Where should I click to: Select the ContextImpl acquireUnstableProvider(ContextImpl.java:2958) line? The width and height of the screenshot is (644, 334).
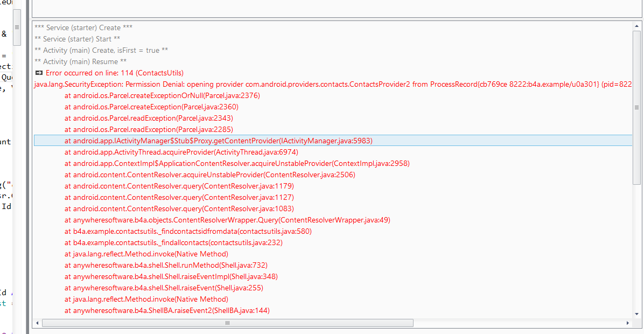pyautogui.click(x=237, y=163)
